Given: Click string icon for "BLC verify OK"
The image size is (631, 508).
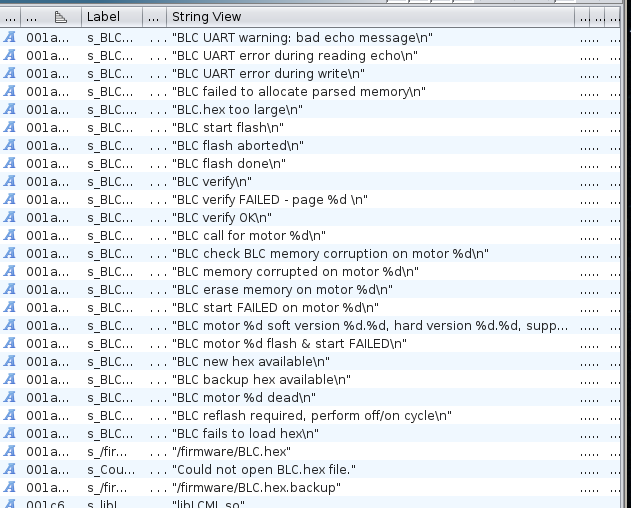Looking at the screenshot, I should click(10, 217).
